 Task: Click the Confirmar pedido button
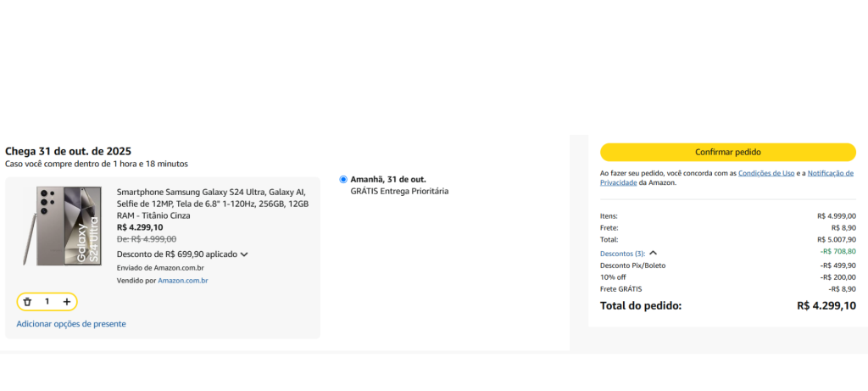click(x=728, y=152)
